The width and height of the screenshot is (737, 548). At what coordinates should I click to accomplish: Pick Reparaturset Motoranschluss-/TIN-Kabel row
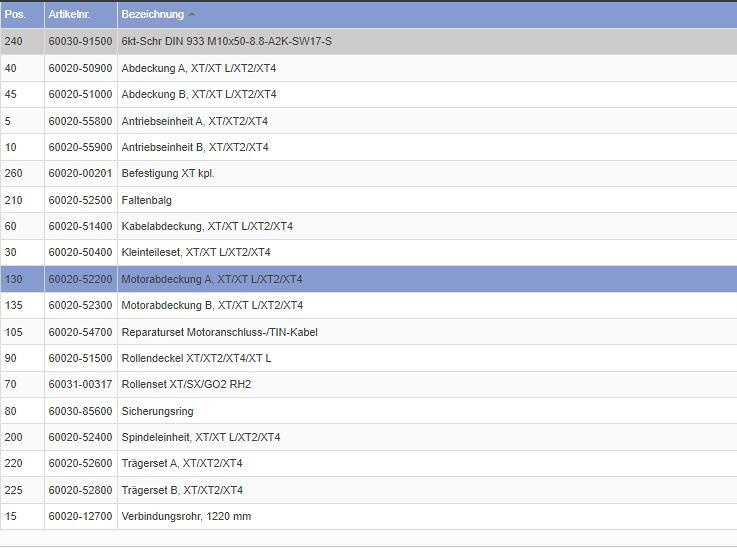pyautogui.click(x=219, y=332)
